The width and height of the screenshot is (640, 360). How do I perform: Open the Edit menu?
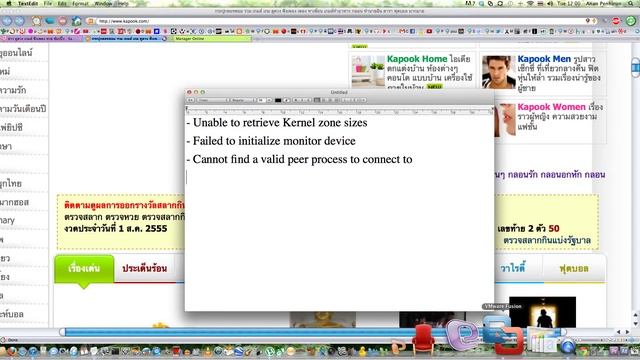pos(62,3)
